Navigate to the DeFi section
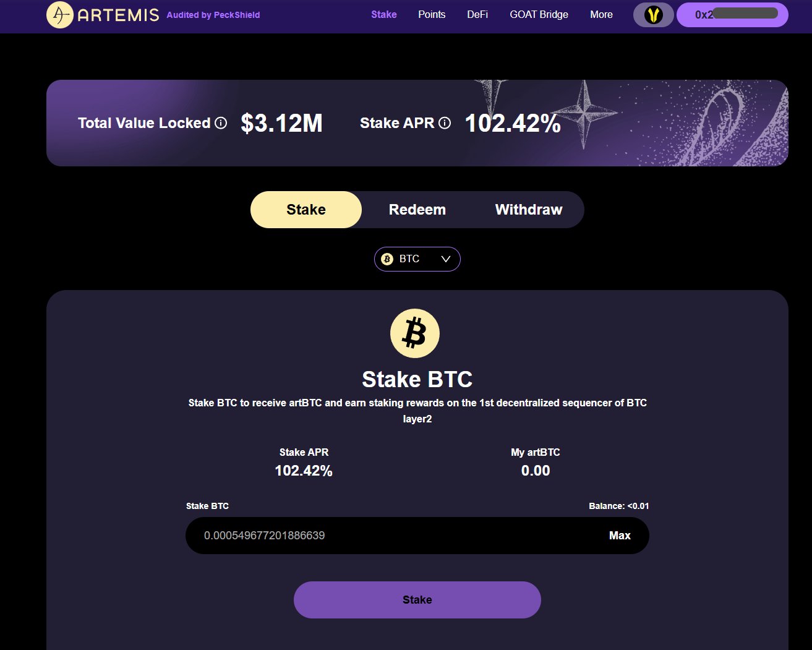This screenshot has height=650, width=812. click(477, 14)
